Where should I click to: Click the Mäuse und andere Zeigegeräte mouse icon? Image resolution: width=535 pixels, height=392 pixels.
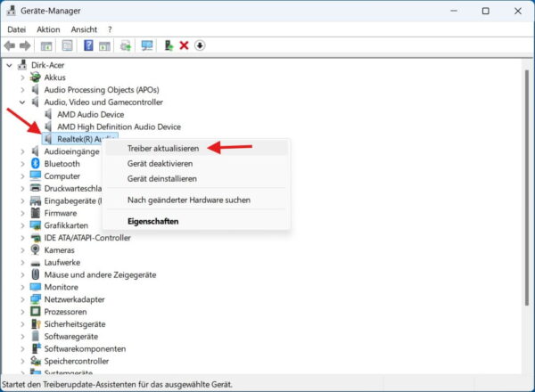[35, 274]
